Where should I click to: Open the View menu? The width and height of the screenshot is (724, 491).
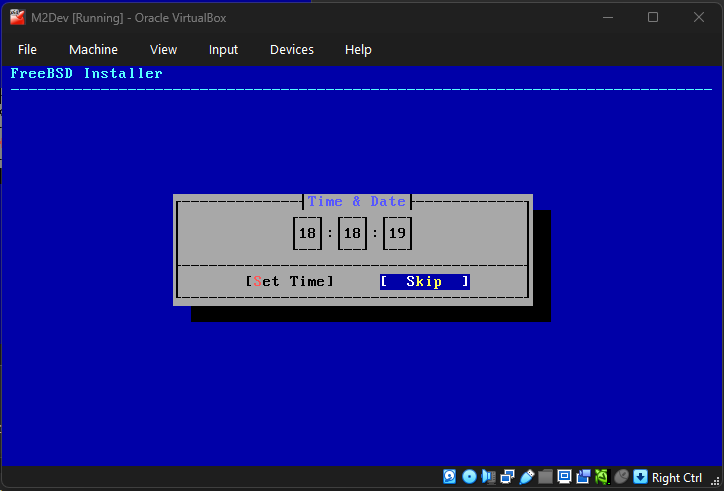click(x=163, y=50)
